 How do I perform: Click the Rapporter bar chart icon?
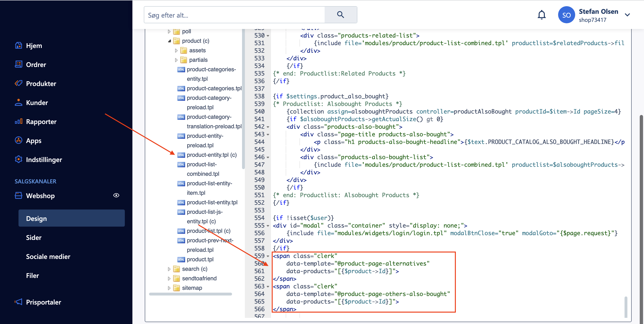(19, 122)
